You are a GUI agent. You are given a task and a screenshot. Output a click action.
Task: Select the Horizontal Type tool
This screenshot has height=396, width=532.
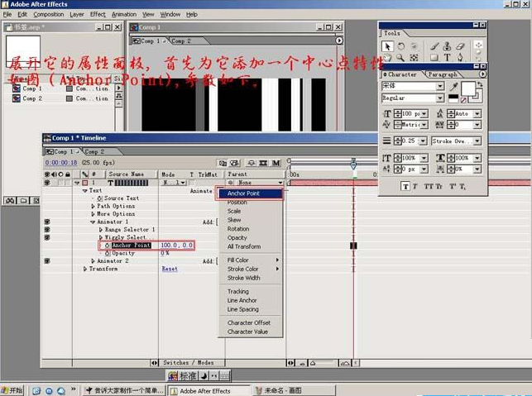tap(448, 58)
